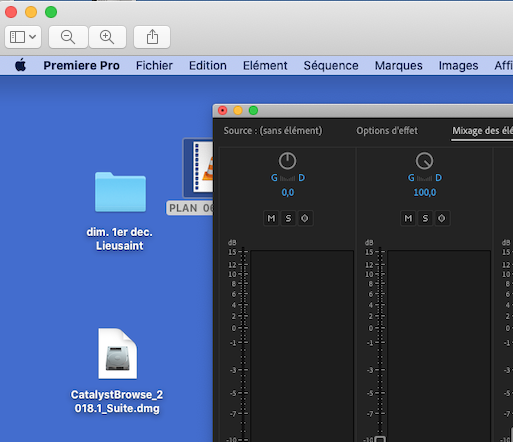Click the pan knob above the 100,0 value

[x=424, y=161]
